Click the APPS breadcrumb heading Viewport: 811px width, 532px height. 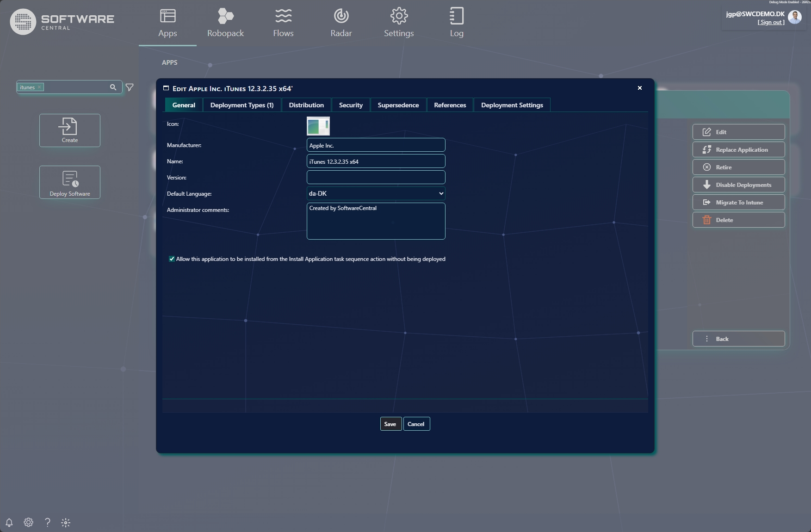(x=170, y=62)
